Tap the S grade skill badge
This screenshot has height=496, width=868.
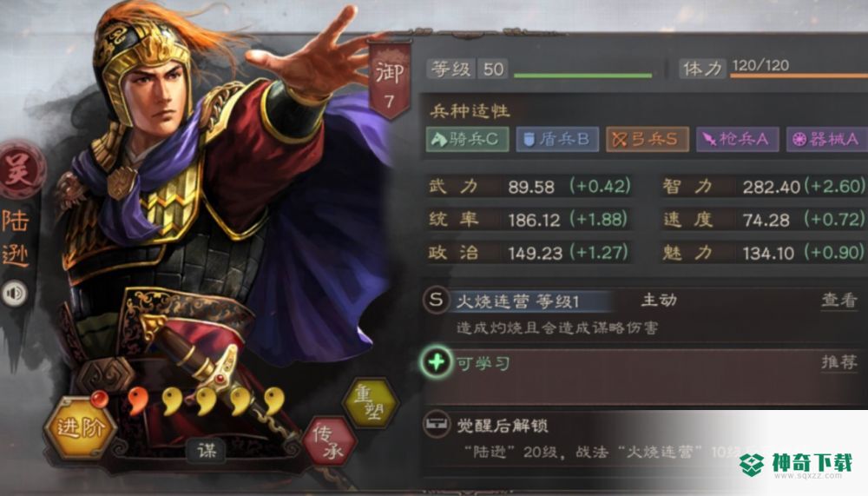point(436,300)
